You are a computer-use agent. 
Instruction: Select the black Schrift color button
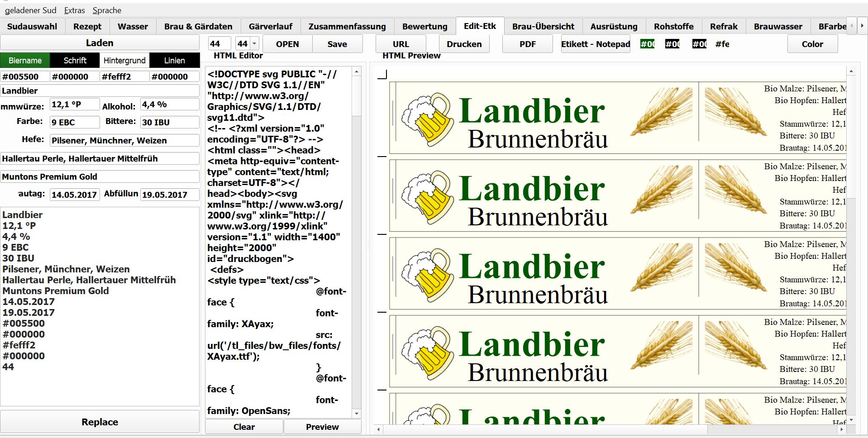(75, 60)
